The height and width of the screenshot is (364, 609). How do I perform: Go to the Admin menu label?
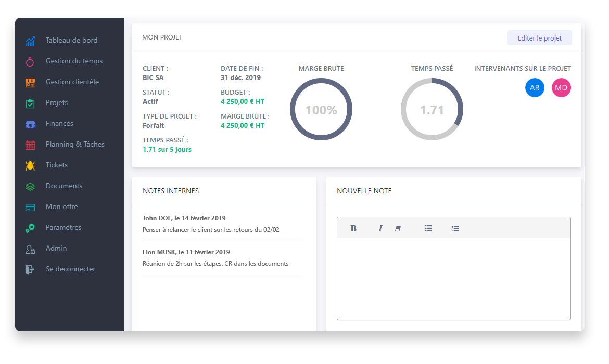point(56,249)
